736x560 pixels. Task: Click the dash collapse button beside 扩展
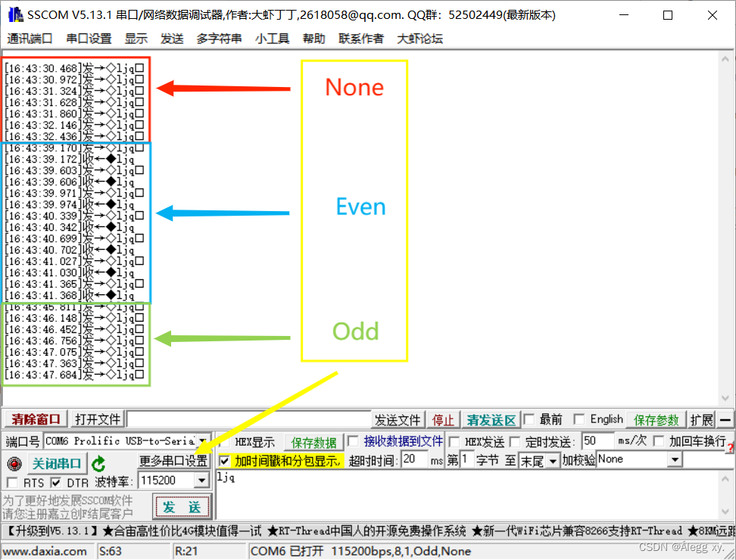coord(725,420)
